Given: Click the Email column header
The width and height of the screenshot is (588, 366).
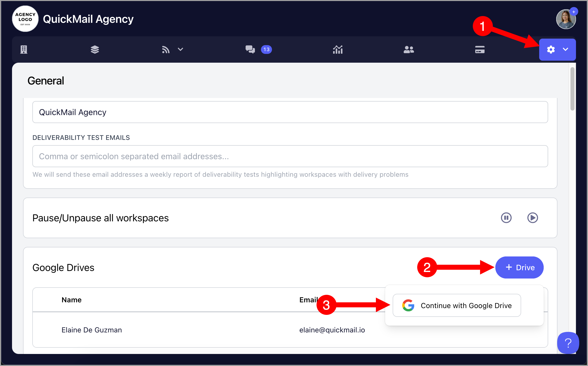Looking at the screenshot, I should click(x=309, y=300).
